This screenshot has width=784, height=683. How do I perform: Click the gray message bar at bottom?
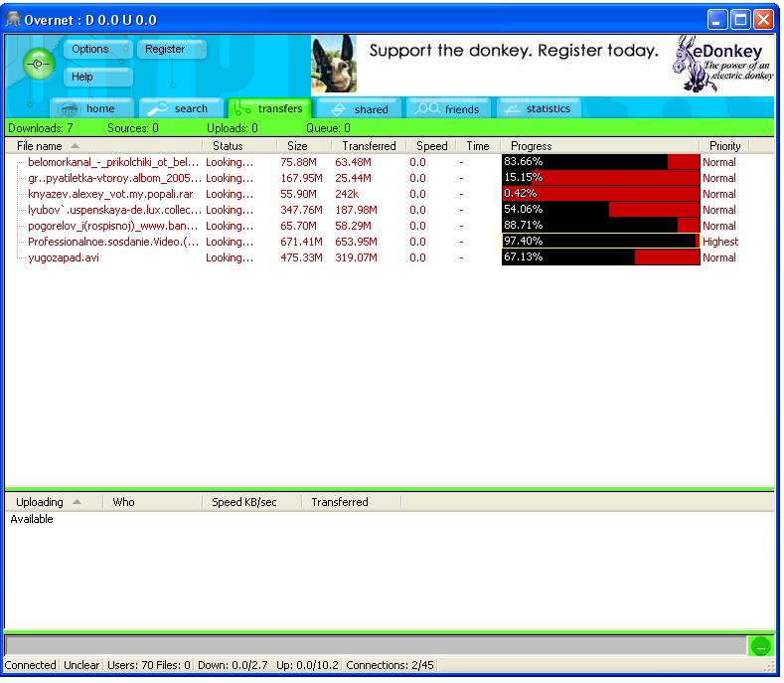376,644
